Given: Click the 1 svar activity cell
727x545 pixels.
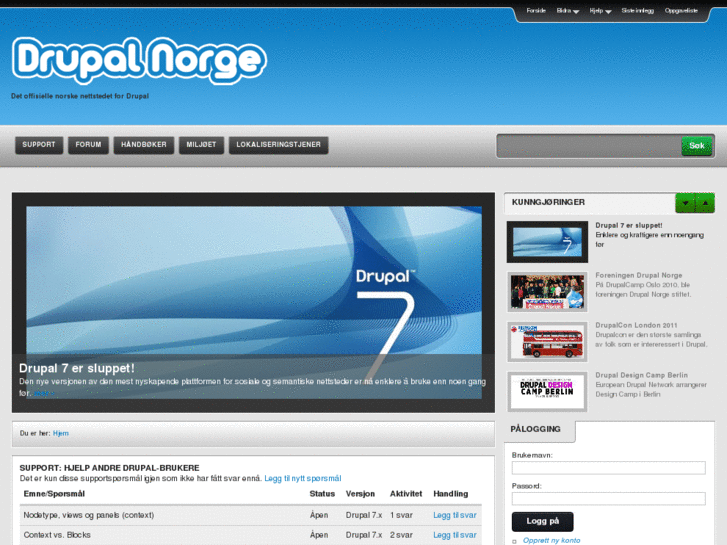Looking at the screenshot, I should tap(401, 515).
